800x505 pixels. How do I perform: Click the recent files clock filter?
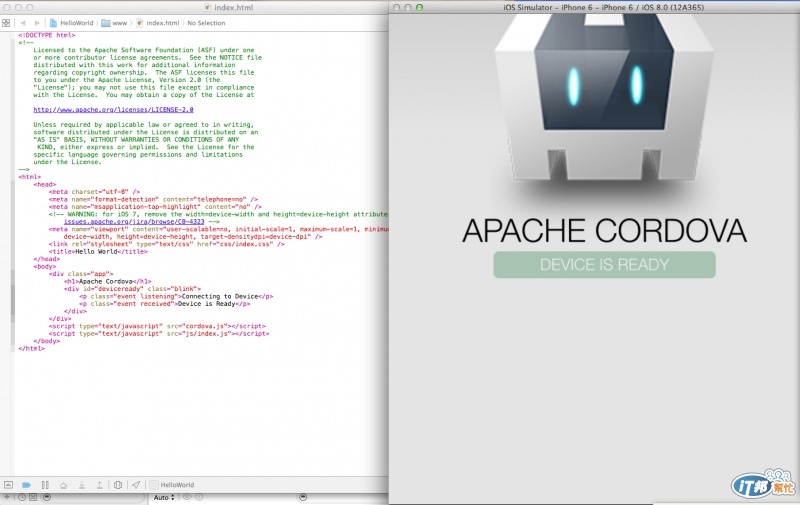click(22, 497)
